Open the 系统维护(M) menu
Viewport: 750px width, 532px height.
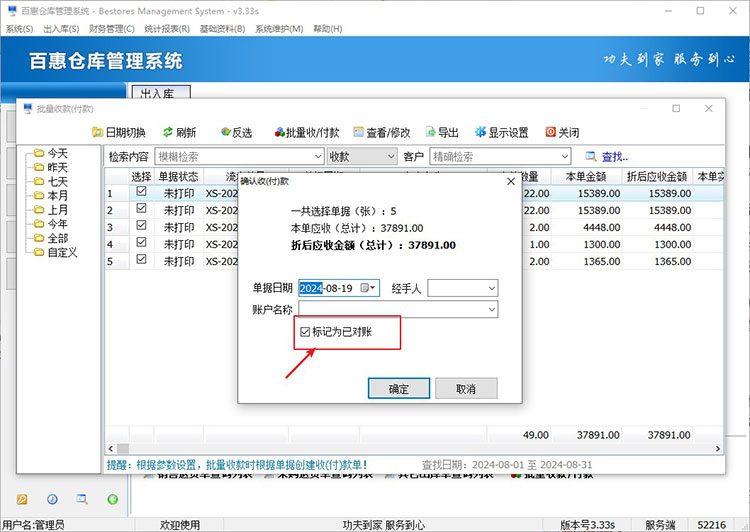279,29
